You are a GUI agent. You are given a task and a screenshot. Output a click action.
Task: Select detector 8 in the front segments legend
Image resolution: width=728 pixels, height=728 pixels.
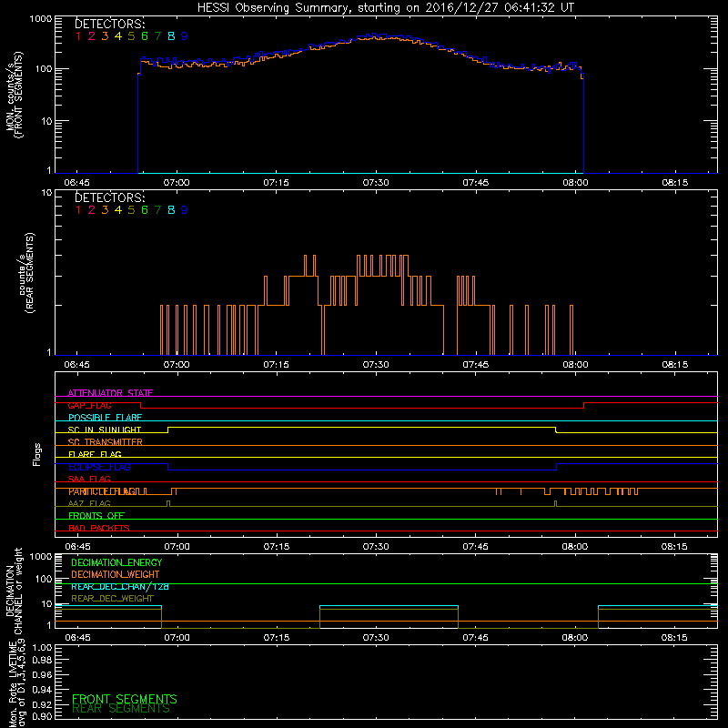point(171,36)
